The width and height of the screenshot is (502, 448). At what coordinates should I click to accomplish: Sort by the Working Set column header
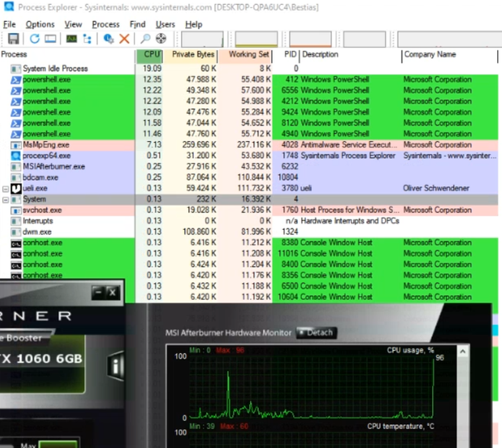[246, 56]
